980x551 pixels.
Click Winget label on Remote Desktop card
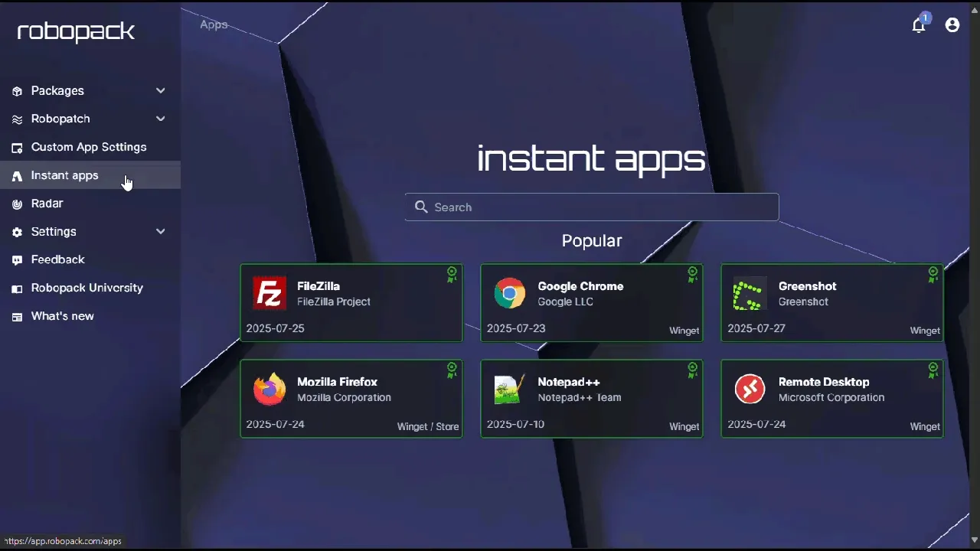tap(925, 426)
